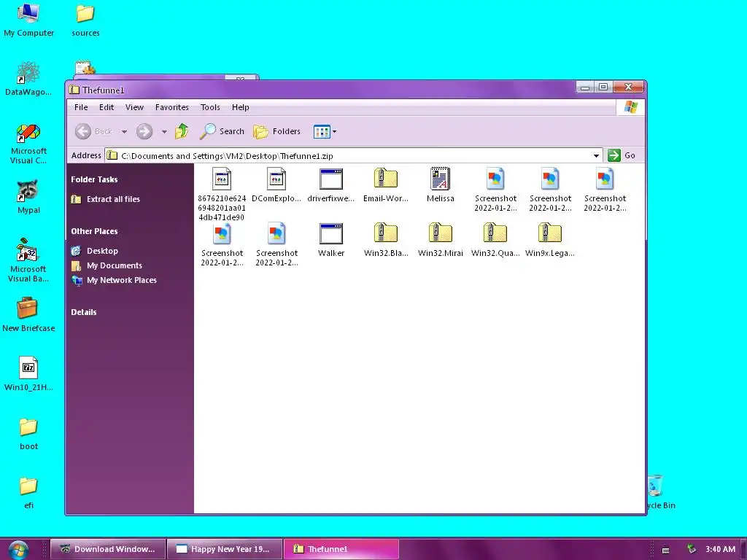Image resolution: width=747 pixels, height=560 pixels.
Task: Expand the Back history dropdown arrow
Action: [x=124, y=131]
